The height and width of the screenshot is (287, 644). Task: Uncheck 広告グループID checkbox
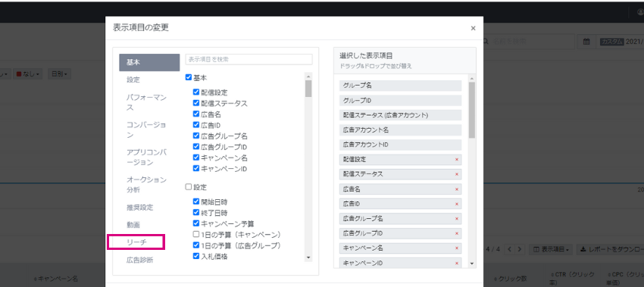tap(196, 147)
